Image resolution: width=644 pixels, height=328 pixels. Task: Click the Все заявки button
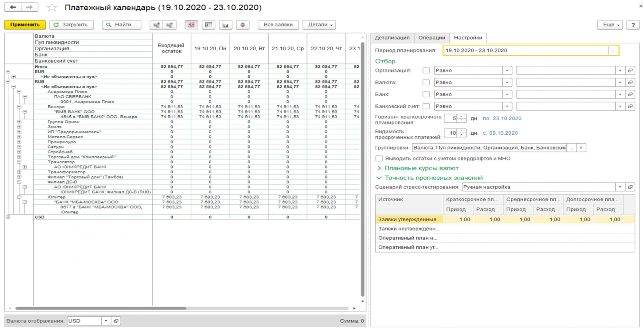point(278,25)
